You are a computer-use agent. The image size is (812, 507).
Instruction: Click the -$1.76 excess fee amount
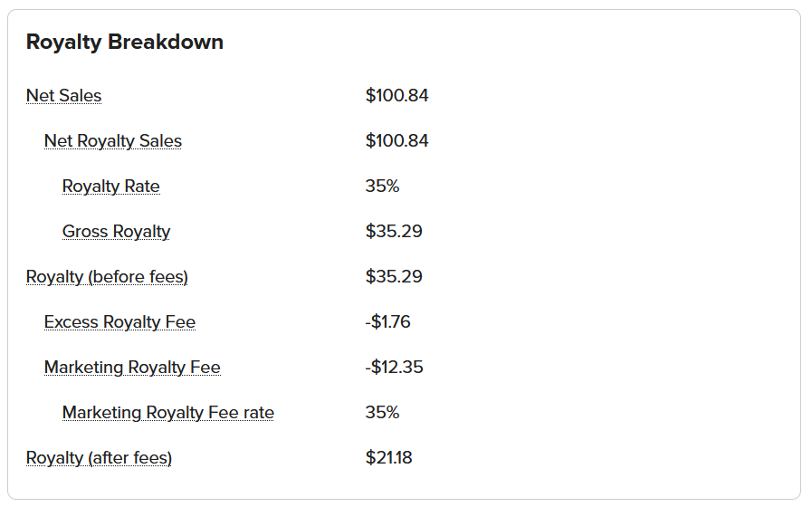tap(387, 322)
